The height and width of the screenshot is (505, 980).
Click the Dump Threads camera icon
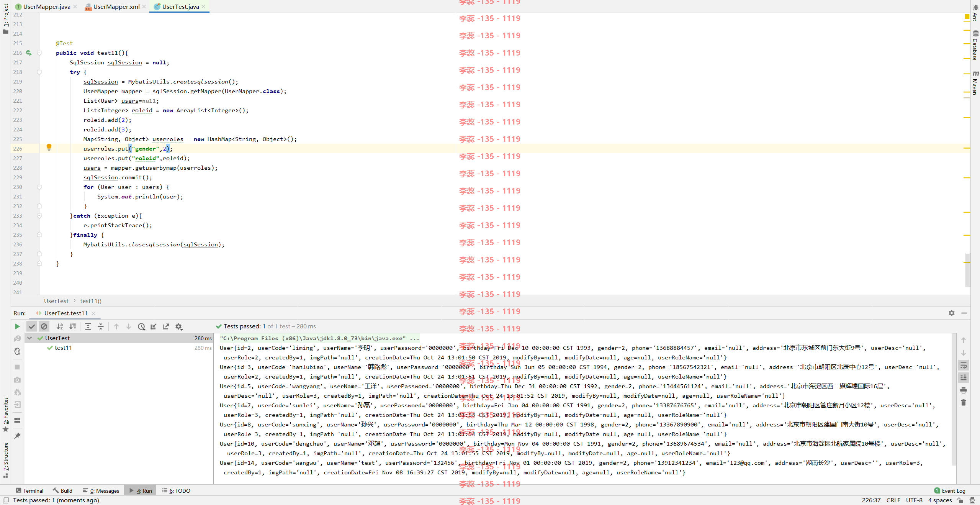click(x=17, y=380)
